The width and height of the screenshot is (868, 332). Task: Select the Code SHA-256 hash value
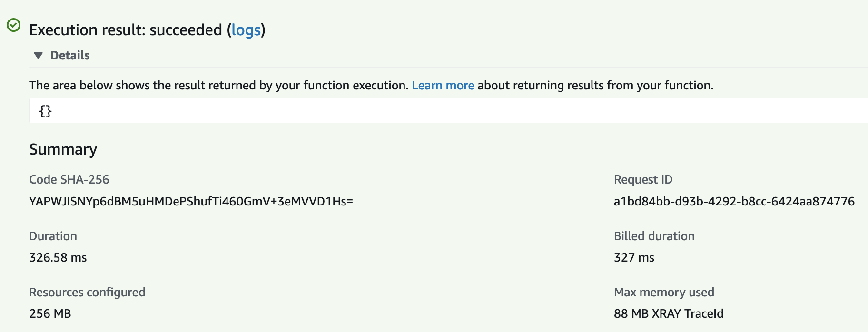pyautogui.click(x=191, y=201)
